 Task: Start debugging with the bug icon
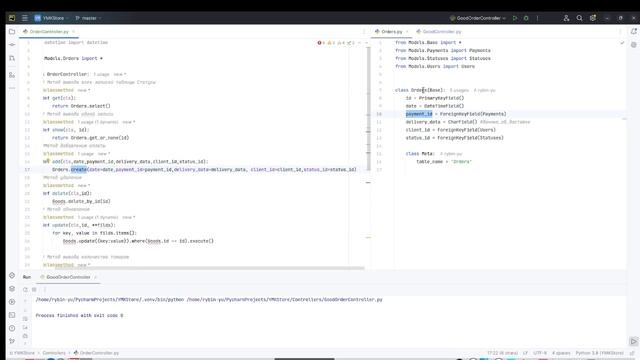tap(526, 18)
